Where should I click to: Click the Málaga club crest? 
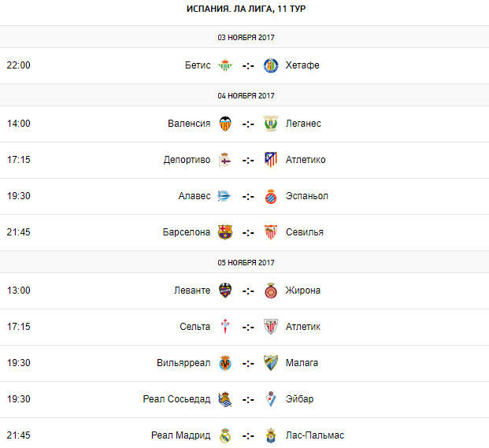point(271,363)
